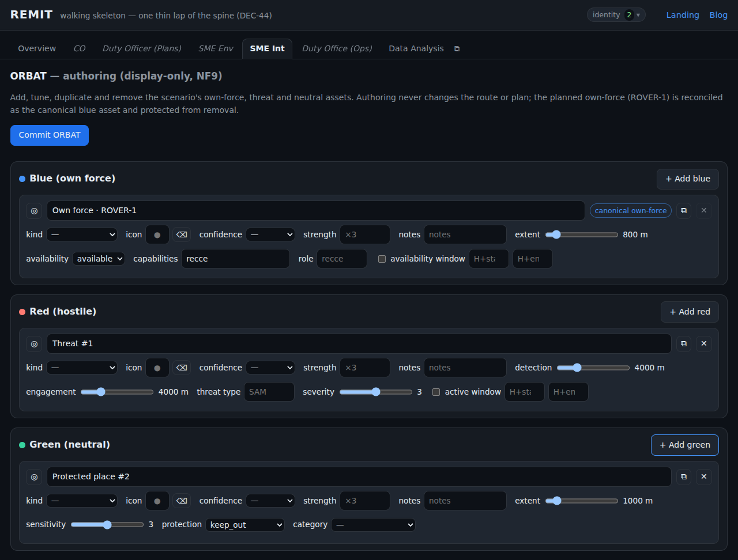Screen dimensions: 738x560
Task: Open the availability dropdown set to available
Action: click(x=99, y=259)
